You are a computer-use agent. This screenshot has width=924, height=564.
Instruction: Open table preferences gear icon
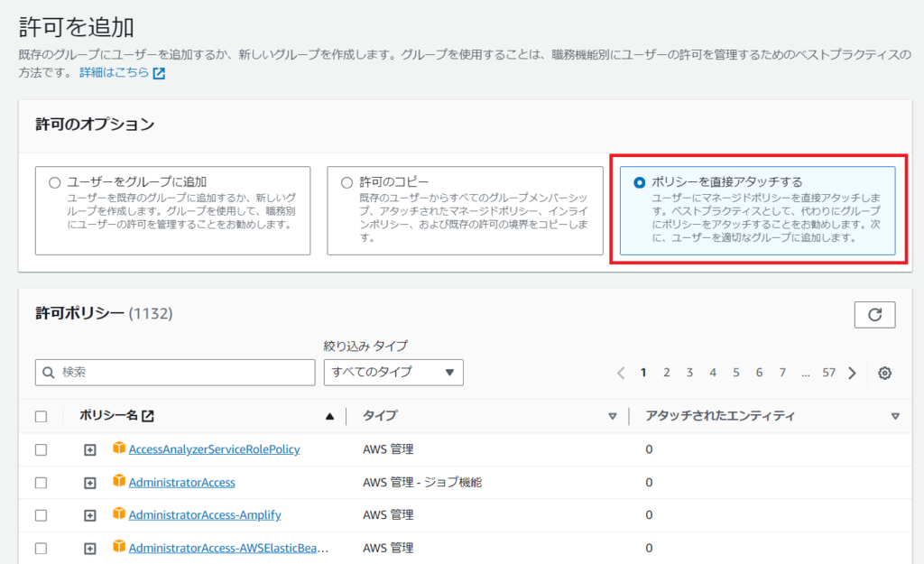coord(884,373)
